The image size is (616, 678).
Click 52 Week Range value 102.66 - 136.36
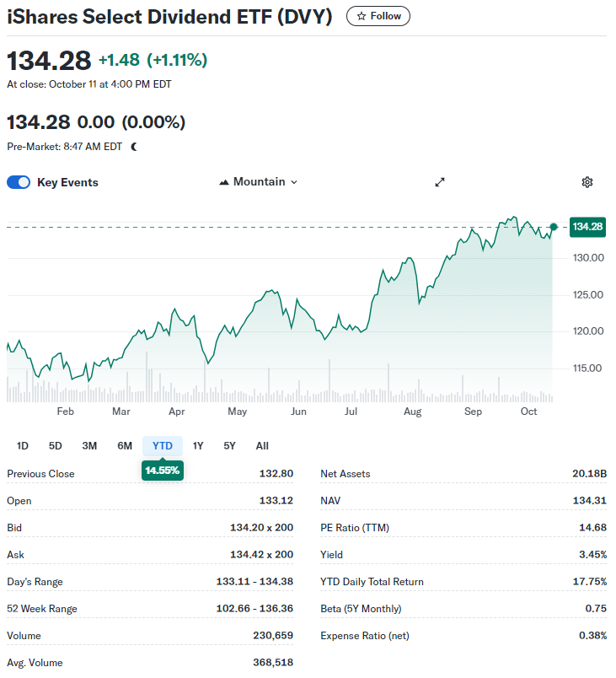254,608
